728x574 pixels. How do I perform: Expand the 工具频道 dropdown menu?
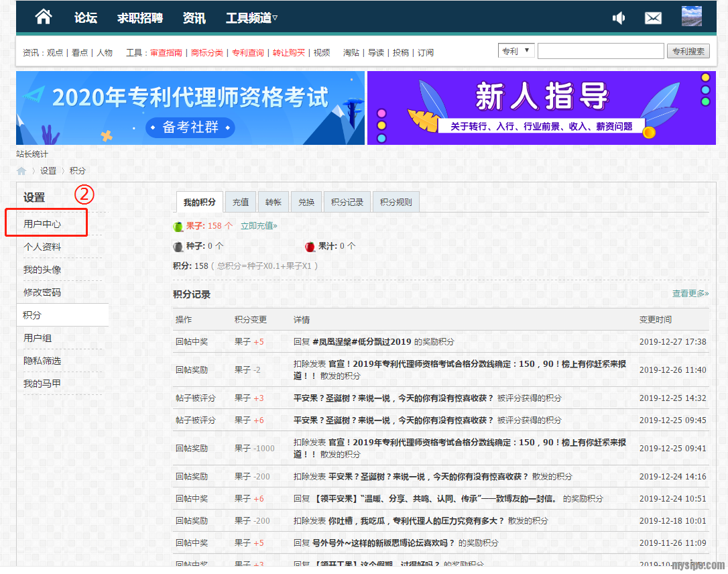251,18
